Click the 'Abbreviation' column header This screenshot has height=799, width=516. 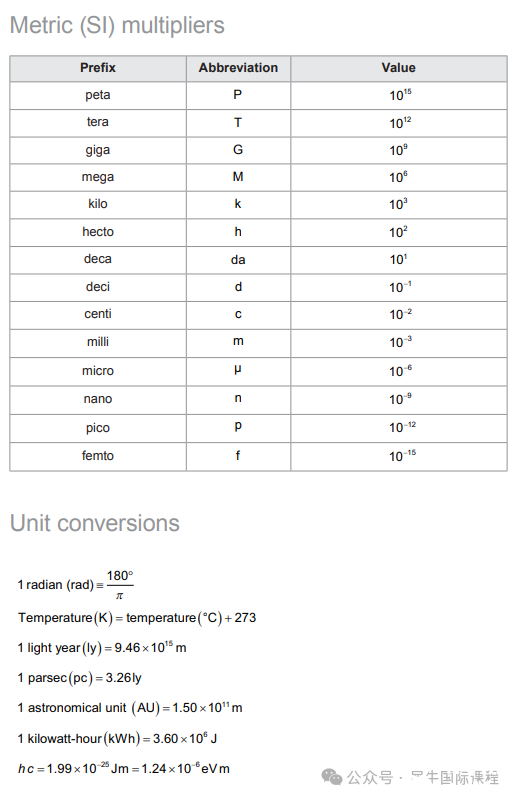coord(238,68)
